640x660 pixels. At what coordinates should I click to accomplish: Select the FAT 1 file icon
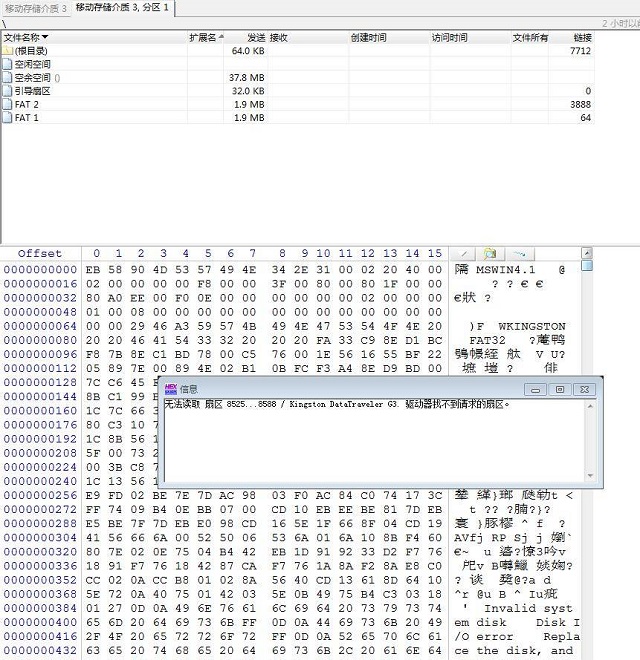7,118
